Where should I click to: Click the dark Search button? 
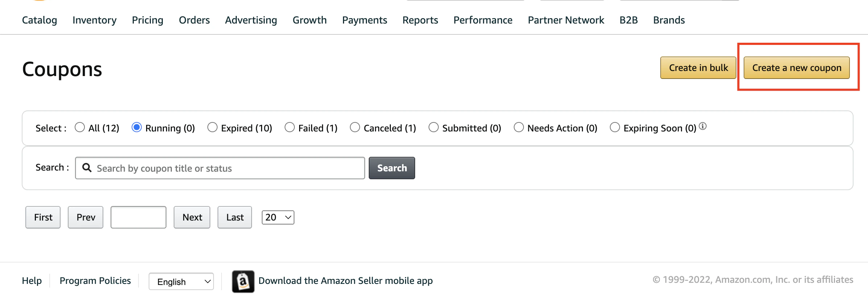(392, 168)
